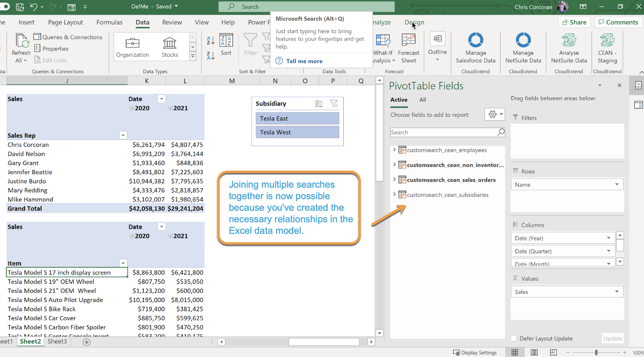Screen dimensions: 644x357
Task: Expand customsearch_cean_sales_orders table
Action: pos(394,179)
